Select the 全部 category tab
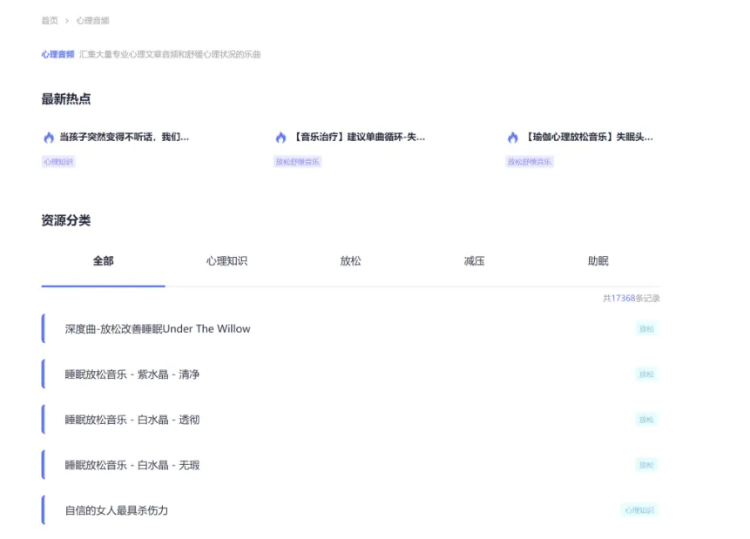Image resolution: width=750 pixels, height=539 pixels. click(103, 261)
